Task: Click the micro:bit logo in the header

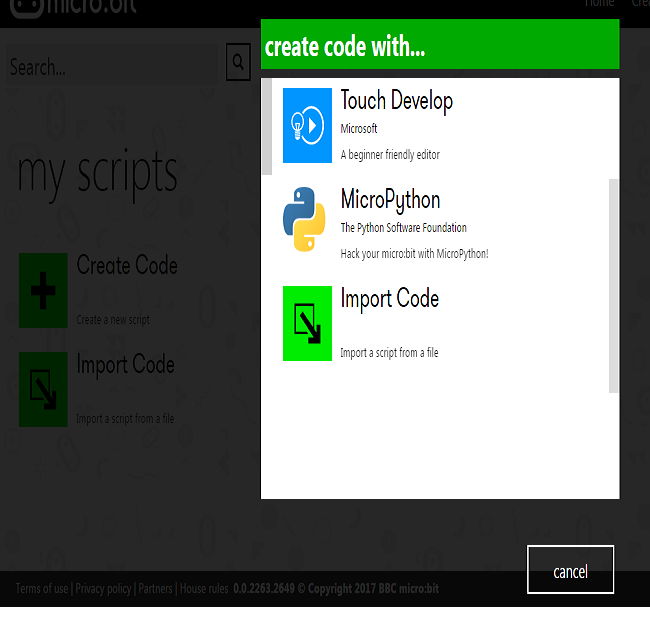Action: 73,7
